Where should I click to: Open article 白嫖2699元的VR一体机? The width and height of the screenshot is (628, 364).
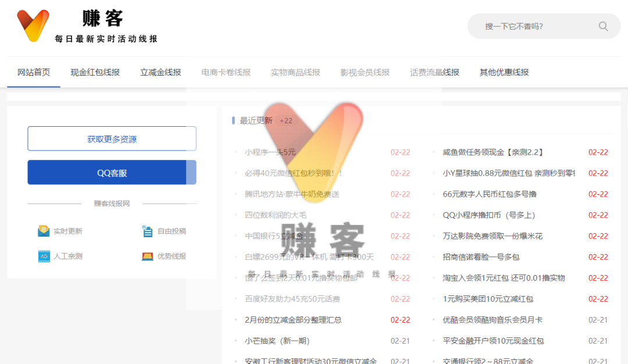309,257
